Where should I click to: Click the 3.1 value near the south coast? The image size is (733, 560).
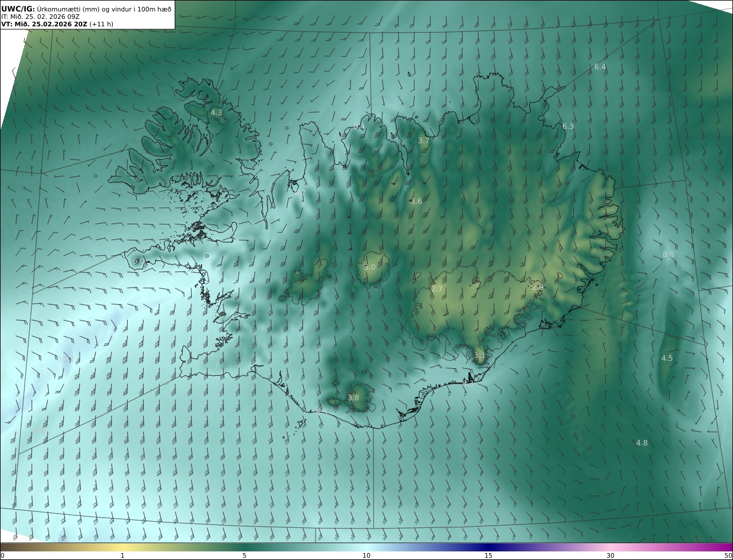479,356
